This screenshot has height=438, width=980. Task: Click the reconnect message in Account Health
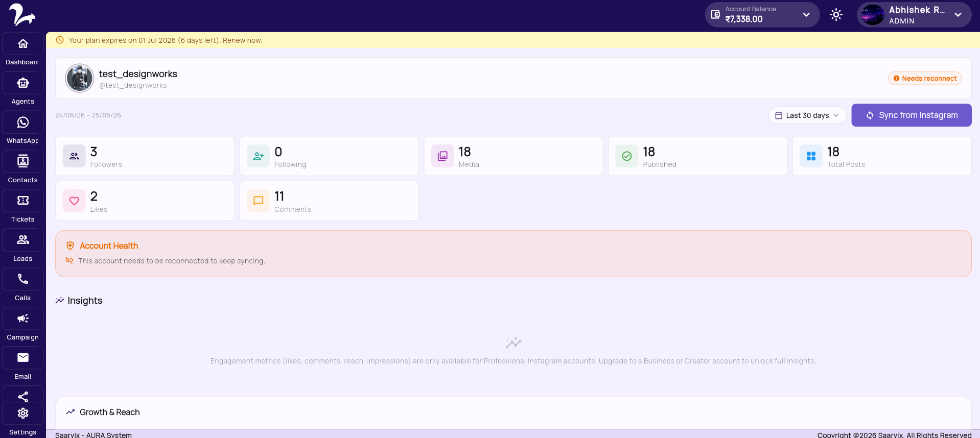click(x=172, y=261)
